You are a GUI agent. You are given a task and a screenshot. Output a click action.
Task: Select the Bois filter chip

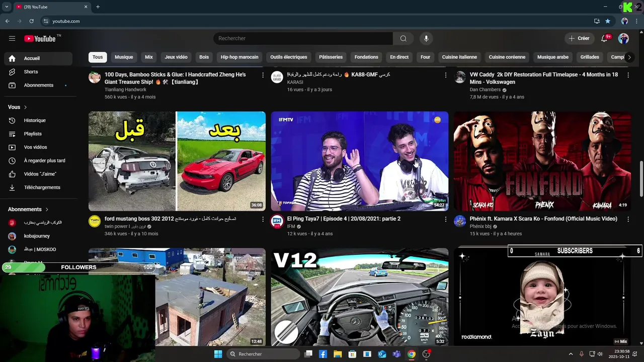(204, 57)
